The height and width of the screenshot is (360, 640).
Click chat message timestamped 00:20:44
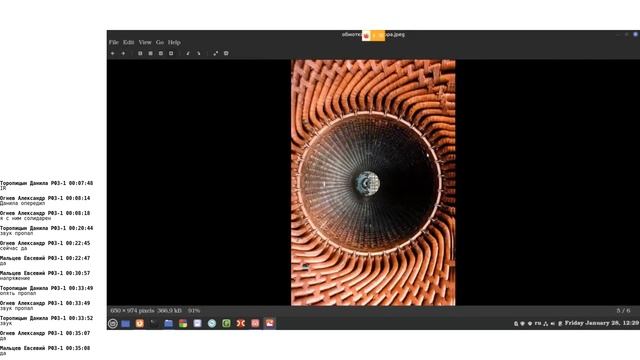[47, 231]
